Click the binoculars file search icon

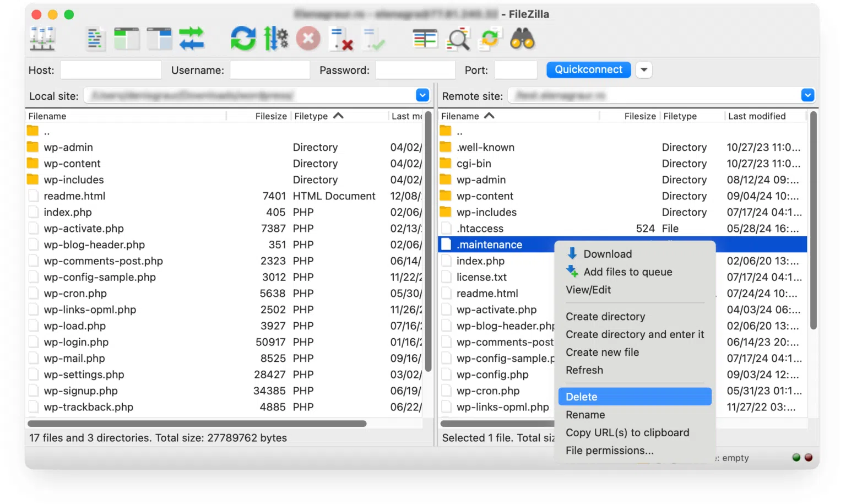(522, 39)
